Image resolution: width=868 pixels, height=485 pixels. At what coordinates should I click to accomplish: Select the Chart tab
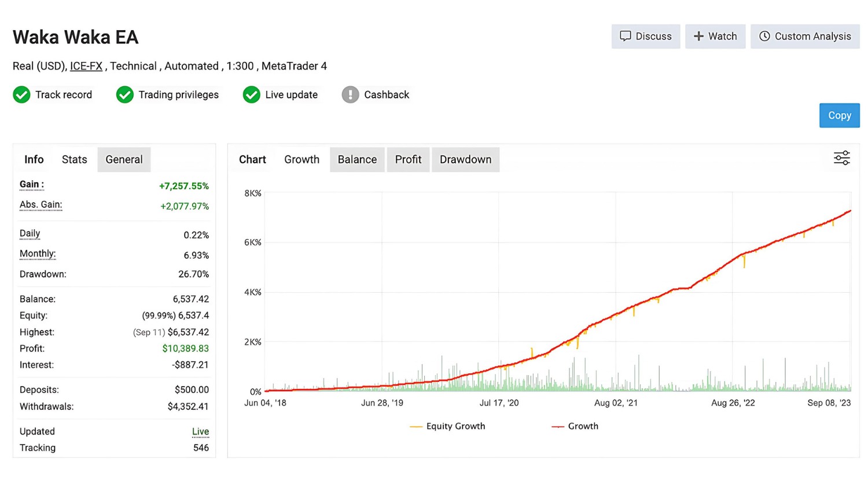[x=252, y=159]
